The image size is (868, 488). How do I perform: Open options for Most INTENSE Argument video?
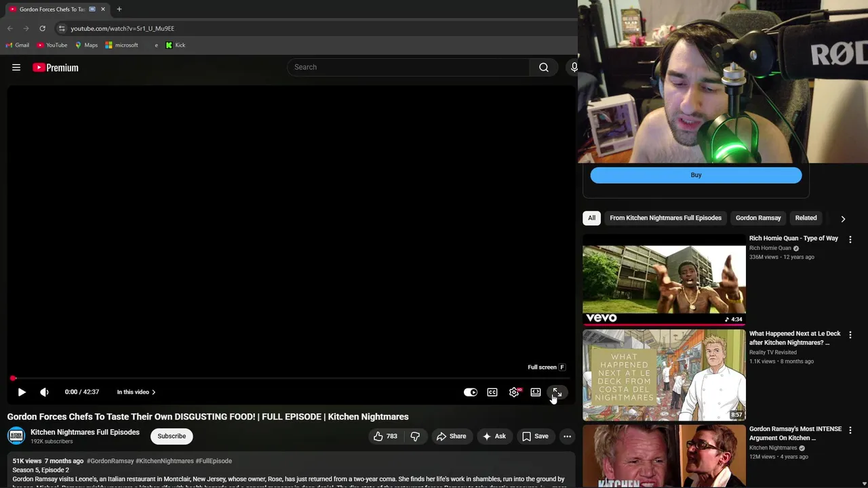coord(850,430)
